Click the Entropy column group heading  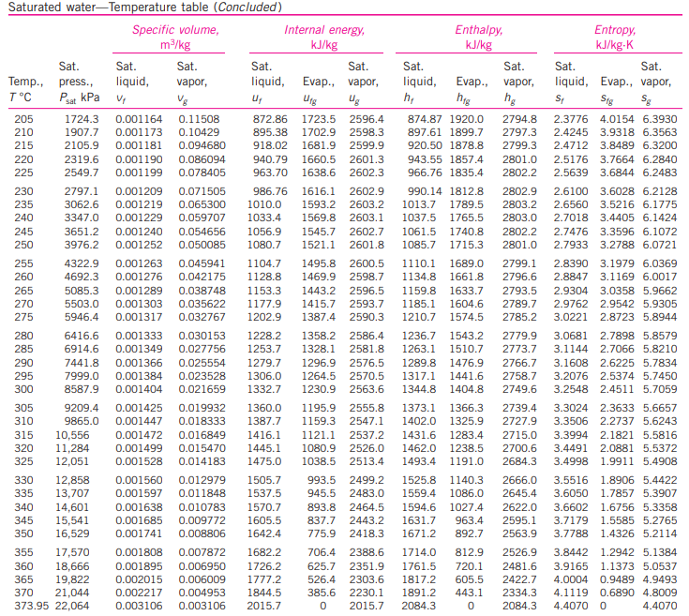[x=615, y=37]
